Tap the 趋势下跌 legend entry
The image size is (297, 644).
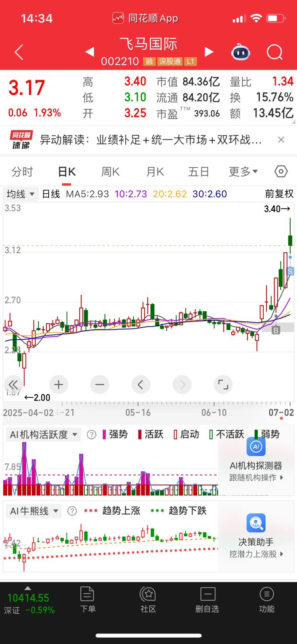(179, 511)
